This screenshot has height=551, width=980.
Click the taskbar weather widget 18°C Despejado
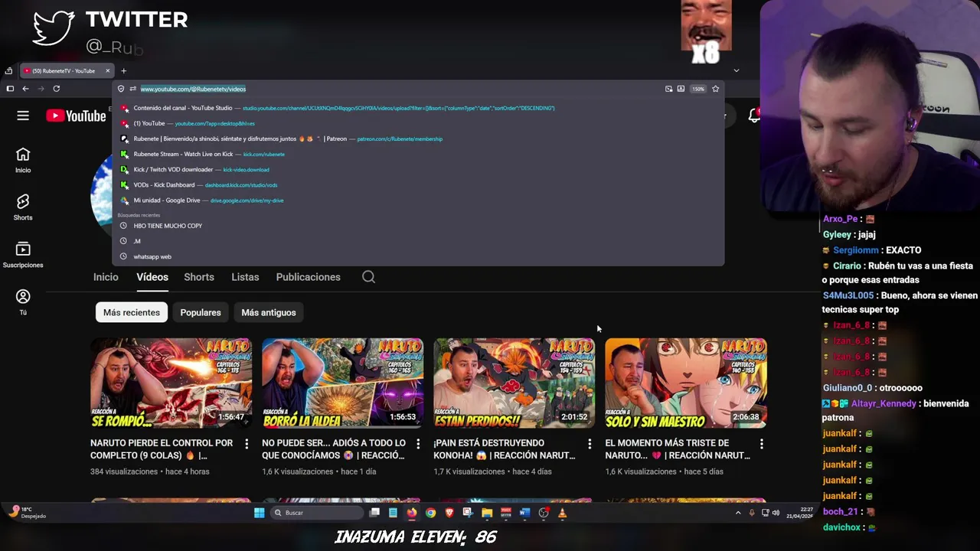[28, 512]
